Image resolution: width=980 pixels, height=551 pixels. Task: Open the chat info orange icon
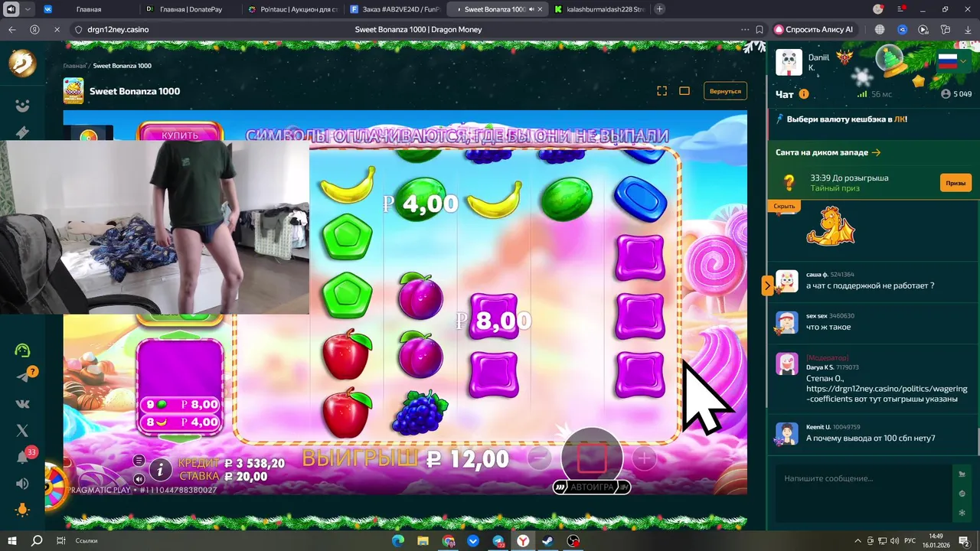[x=804, y=94]
